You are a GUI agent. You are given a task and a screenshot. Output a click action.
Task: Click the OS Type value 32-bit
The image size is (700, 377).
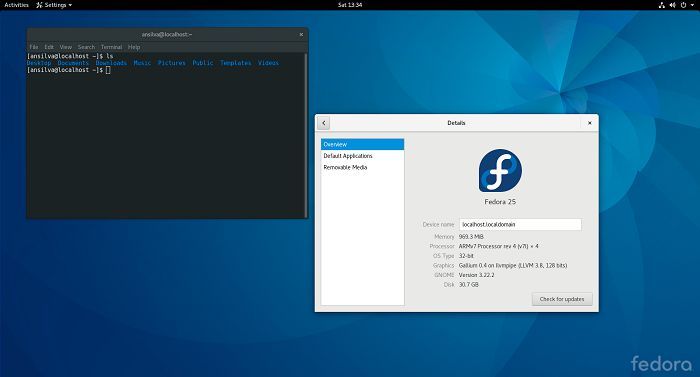click(x=466, y=256)
